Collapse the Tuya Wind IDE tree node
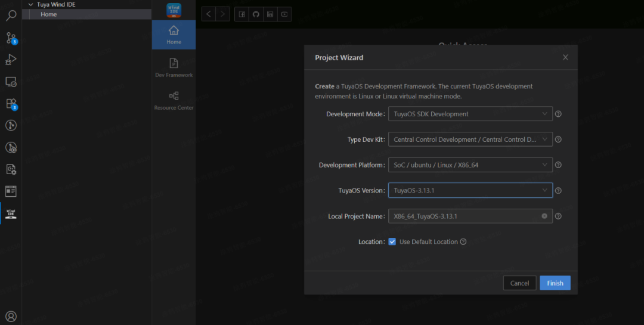 click(x=30, y=5)
